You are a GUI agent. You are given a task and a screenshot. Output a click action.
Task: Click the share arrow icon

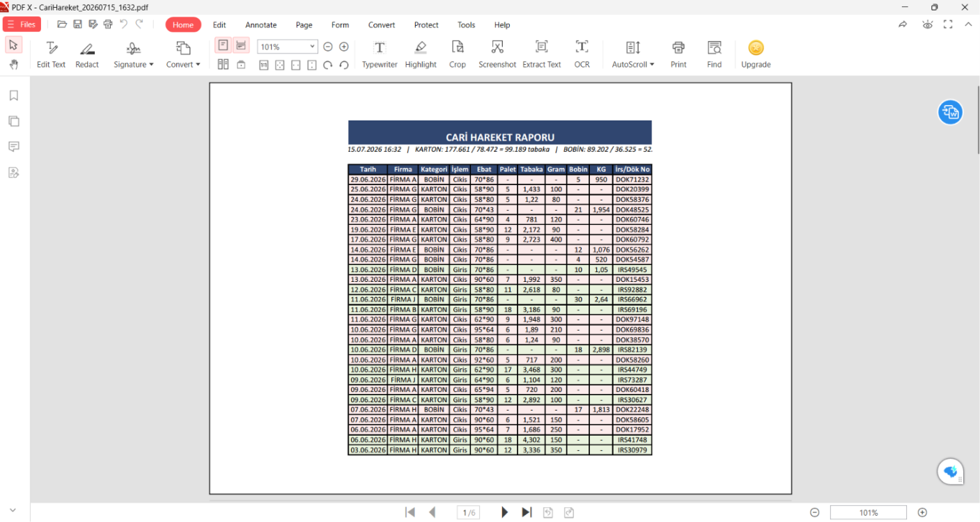pyautogui.click(x=903, y=24)
